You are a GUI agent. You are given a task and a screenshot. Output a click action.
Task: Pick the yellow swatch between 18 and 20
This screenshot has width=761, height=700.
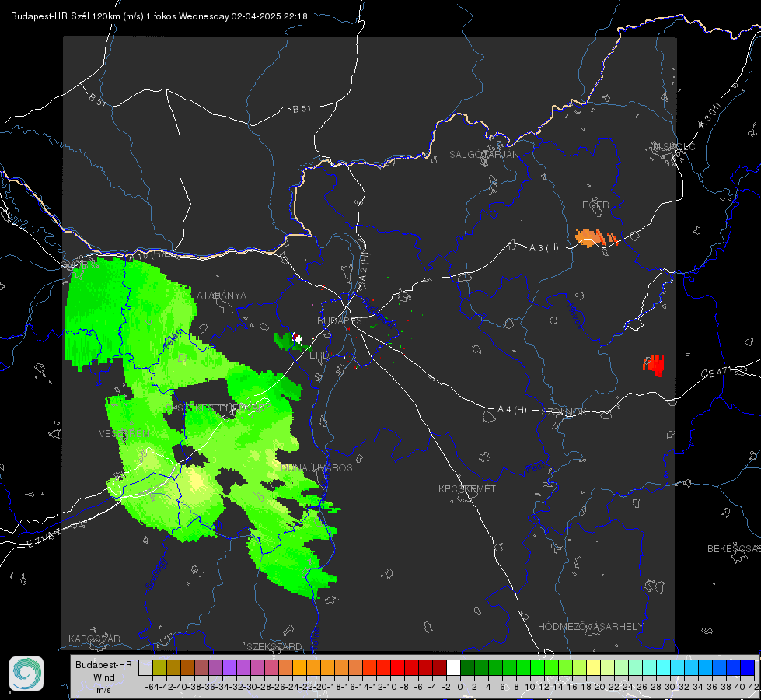[594, 667]
